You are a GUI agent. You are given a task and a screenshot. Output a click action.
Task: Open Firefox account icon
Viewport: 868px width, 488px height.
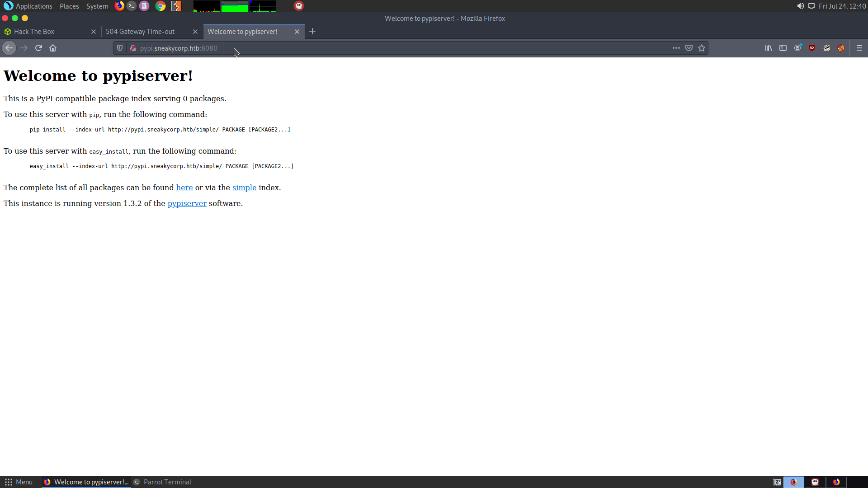click(797, 48)
